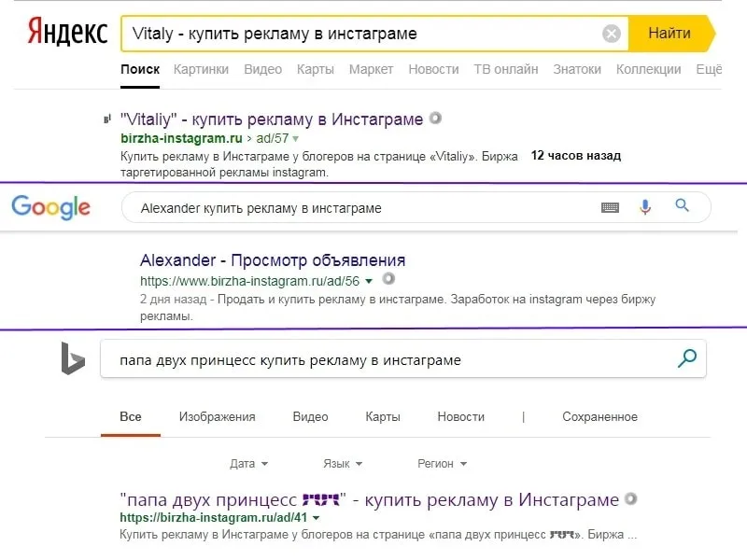747x560 pixels.
Task: Click the Bing result snippet text
Action: (x=378, y=535)
